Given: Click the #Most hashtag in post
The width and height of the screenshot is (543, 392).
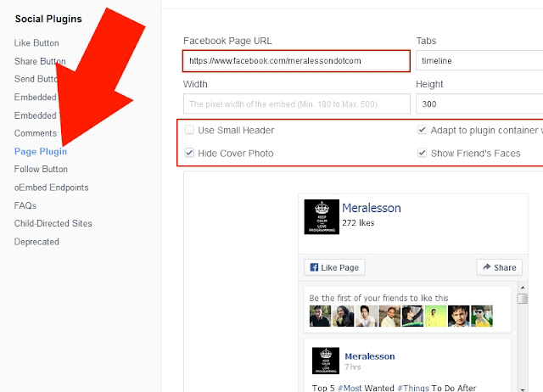Looking at the screenshot, I should [350, 388].
